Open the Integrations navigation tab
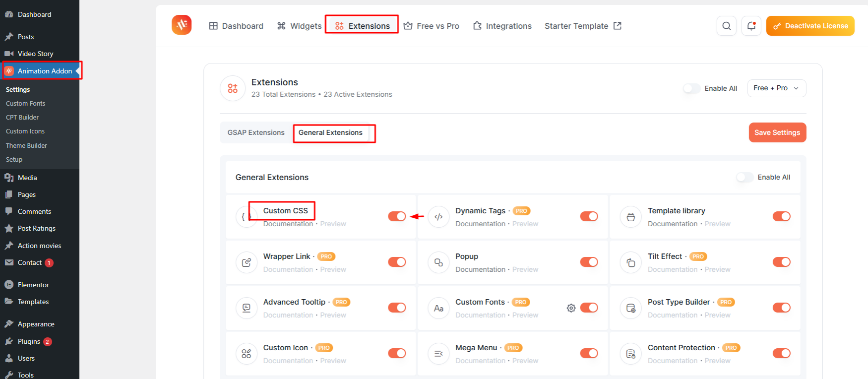The width and height of the screenshot is (868, 379). tap(502, 26)
